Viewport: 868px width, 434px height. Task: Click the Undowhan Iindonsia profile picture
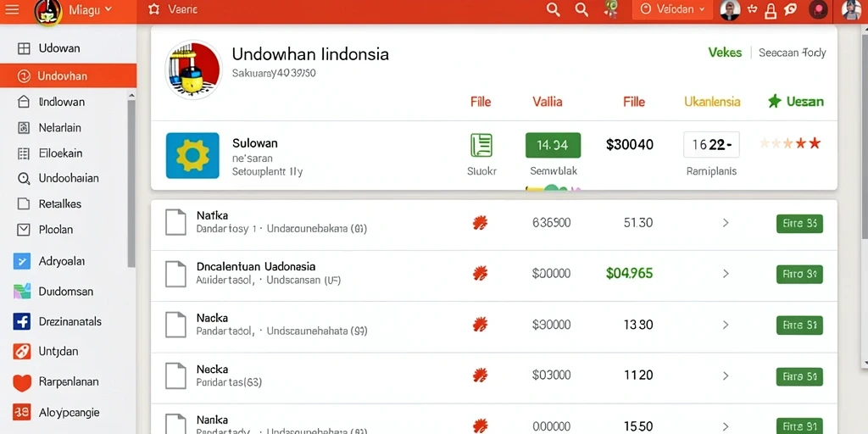click(x=193, y=70)
